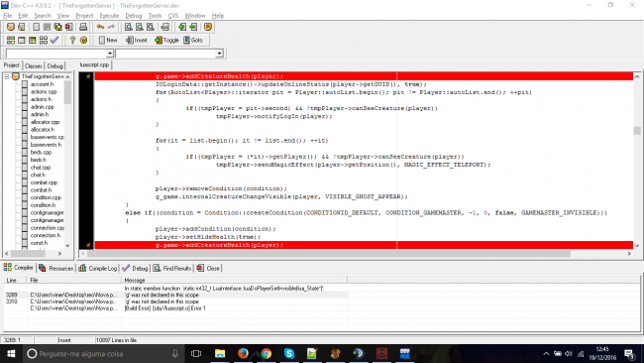The height and width of the screenshot is (363, 644).
Task: Switch to the Find Results tab
Action: [172, 268]
